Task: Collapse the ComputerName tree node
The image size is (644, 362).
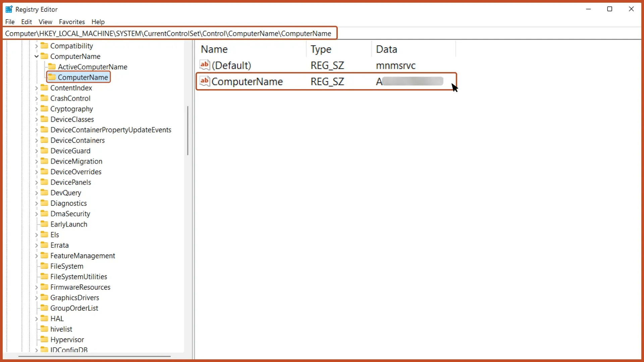Action: click(36, 56)
